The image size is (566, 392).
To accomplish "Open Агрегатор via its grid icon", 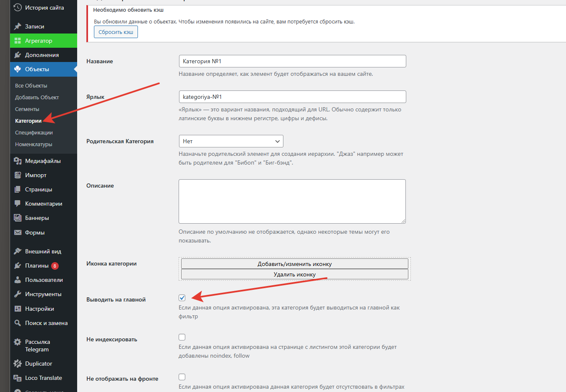I will pyautogui.click(x=18, y=41).
